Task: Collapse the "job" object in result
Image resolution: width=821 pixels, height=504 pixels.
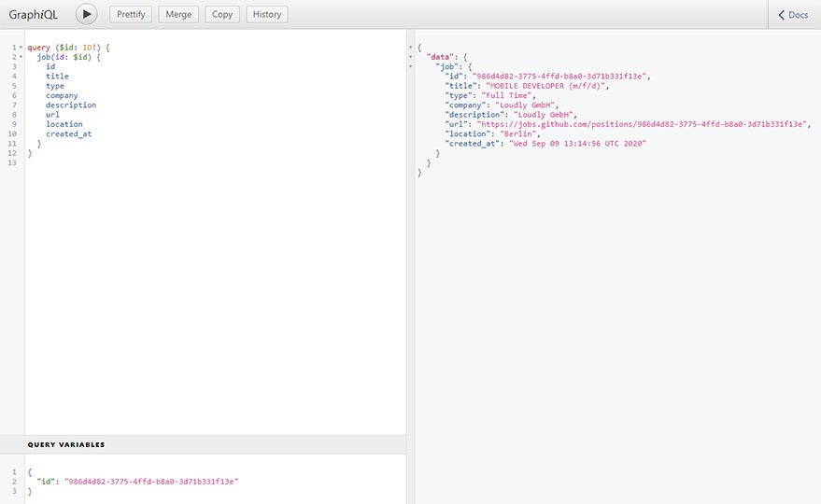Action: coord(411,66)
